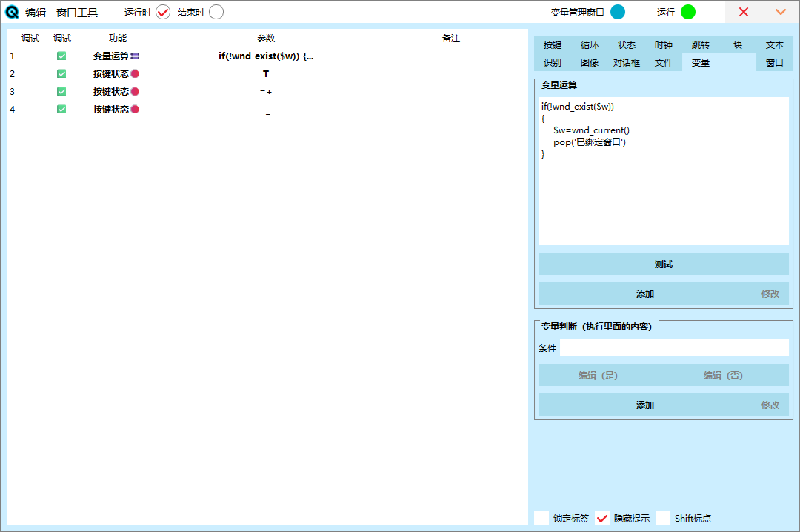Image resolution: width=800 pixels, height=532 pixels.
Task: Open the 窗口 tab
Action: tap(775, 63)
